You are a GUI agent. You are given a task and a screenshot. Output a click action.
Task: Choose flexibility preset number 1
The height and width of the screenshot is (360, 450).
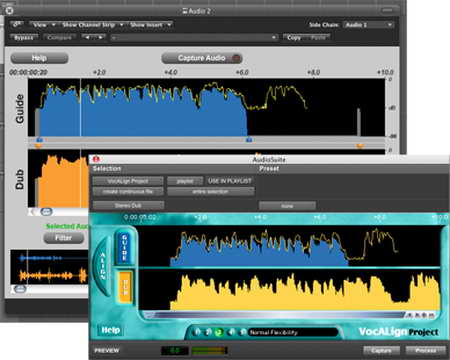197,332
